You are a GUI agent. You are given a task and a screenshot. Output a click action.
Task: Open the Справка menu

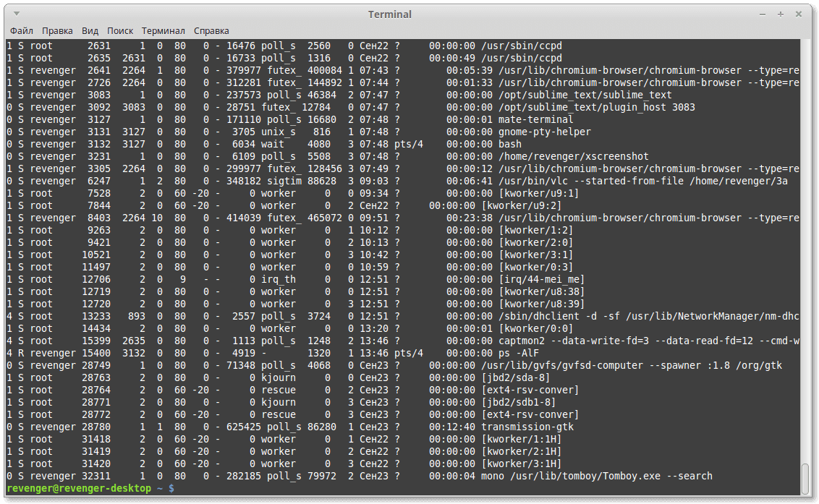[211, 31]
